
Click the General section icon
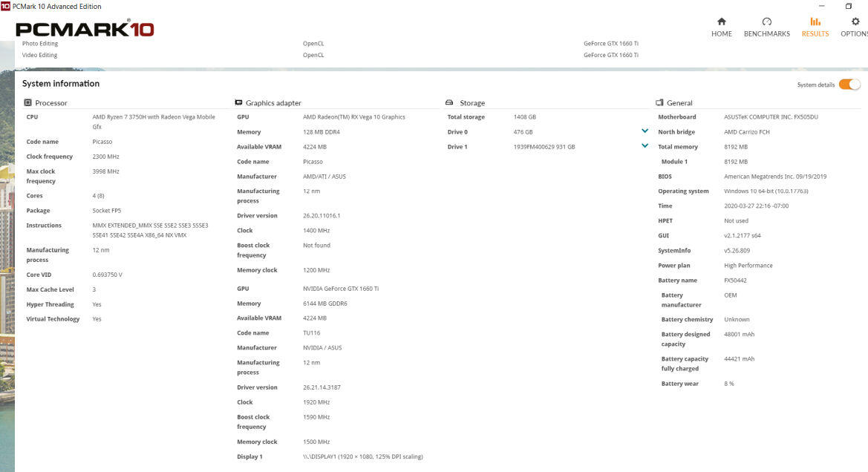659,102
